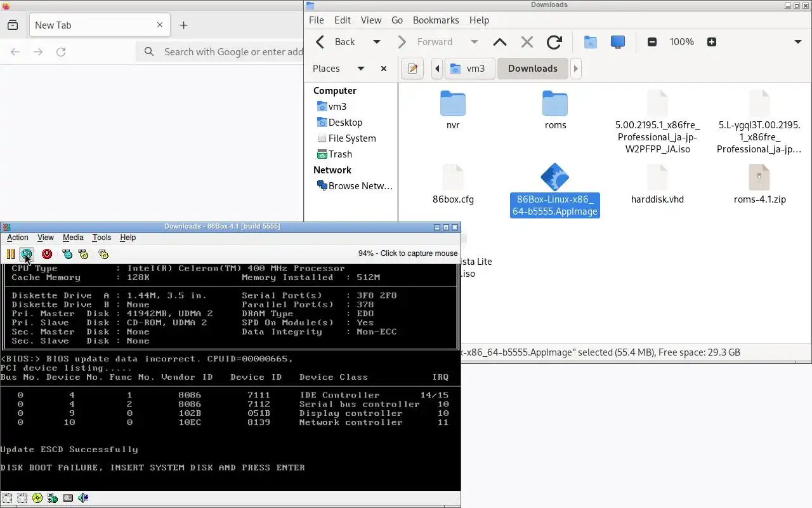Show earlier path buttons with left arrow
This screenshot has height=508, width=812.
click(437, 69)
